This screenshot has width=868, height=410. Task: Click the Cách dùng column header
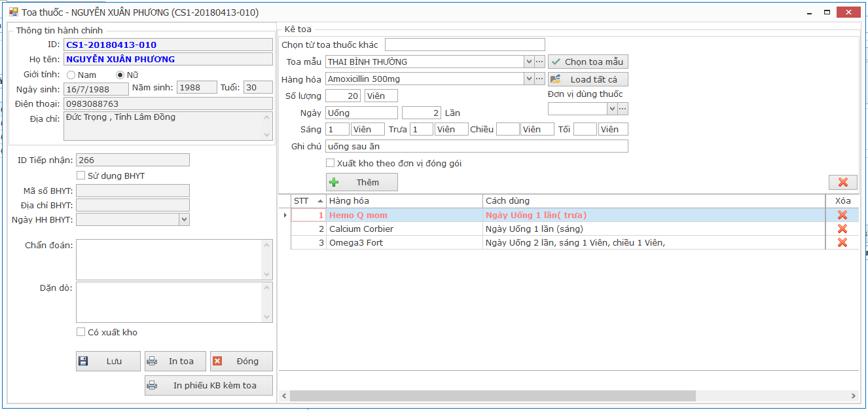coord(654,200)
